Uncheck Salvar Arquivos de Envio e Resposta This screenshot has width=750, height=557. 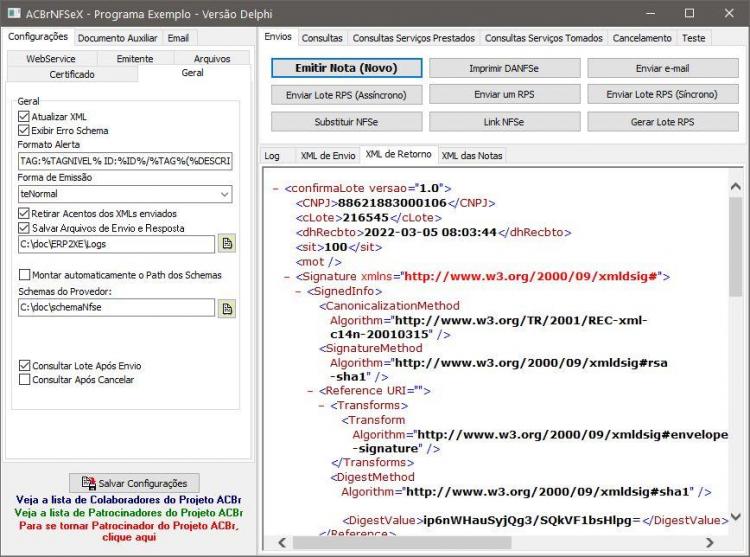coord(23,228)
